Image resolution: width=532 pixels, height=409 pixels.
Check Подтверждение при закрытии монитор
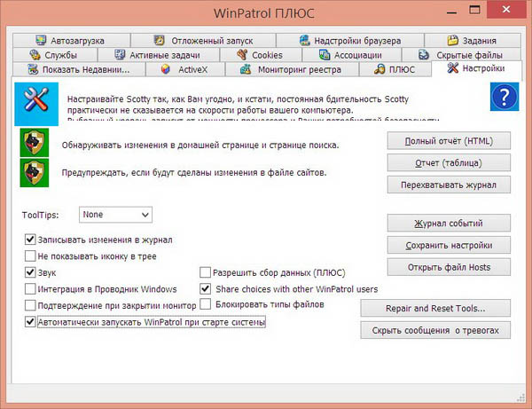click(30, 305)
